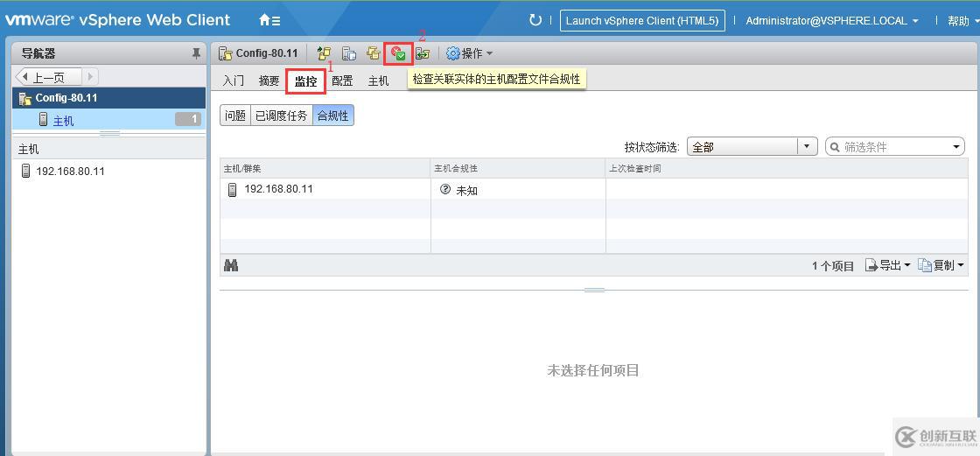The width and height of the screenshot is (980, 456).
Task: Select Config-80.11 in the navigator
Action: 108,98
